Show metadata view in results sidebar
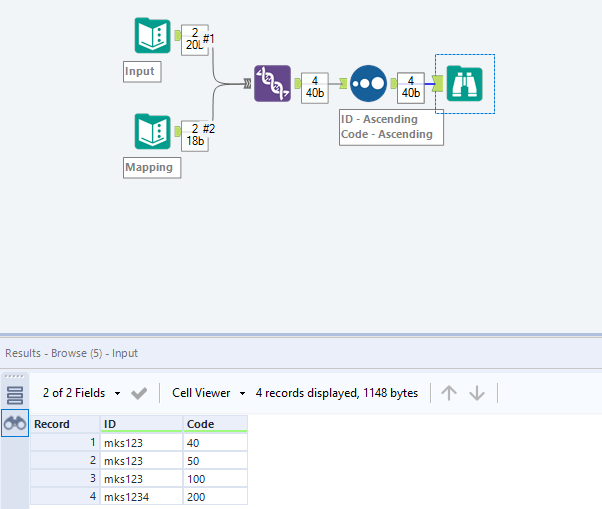Screen dimensions: 602x509 pos(15,394)
